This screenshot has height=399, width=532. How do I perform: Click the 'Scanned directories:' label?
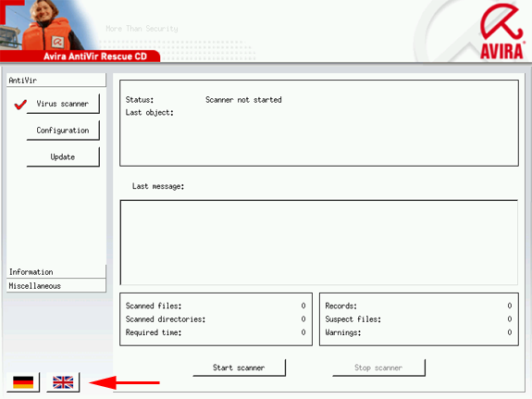pyautogui.click(x=166, y=319)
